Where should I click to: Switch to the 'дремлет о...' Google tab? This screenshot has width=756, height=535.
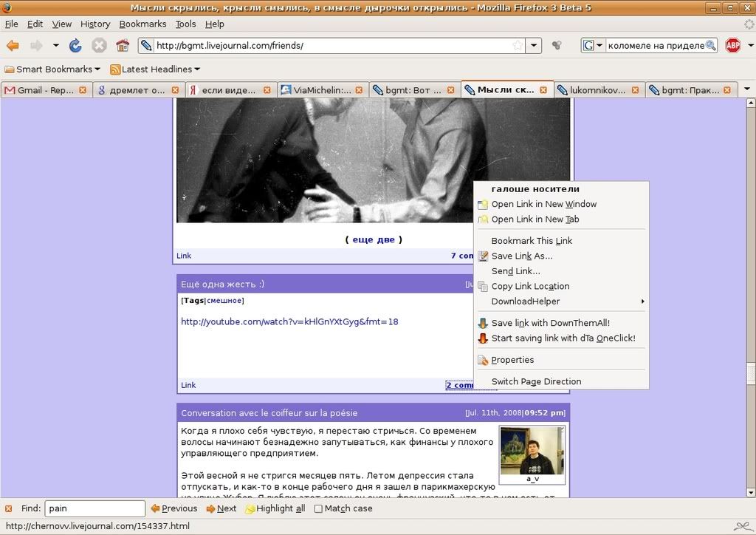point(137,90)
